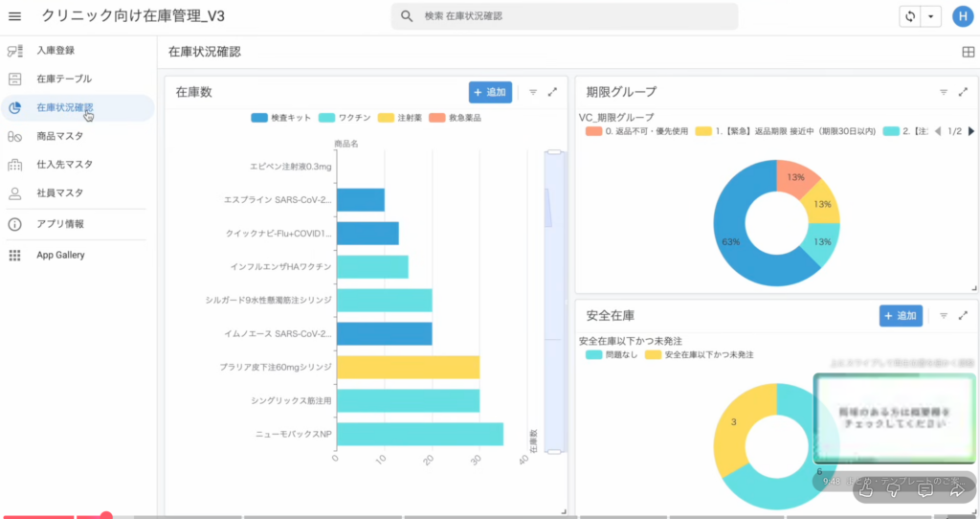Viewport: 980px width, 519px height.
Task: Go to next legend page in 期限グループ
Action: pos(971,131)
